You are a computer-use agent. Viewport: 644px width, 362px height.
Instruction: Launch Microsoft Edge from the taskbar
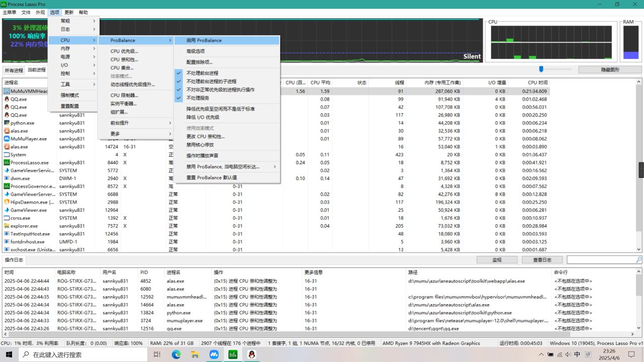pos(176,354)
